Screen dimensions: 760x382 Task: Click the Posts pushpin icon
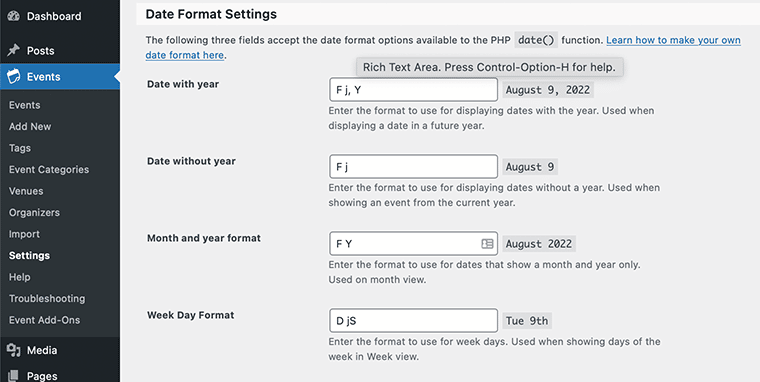tap(14, 50)
